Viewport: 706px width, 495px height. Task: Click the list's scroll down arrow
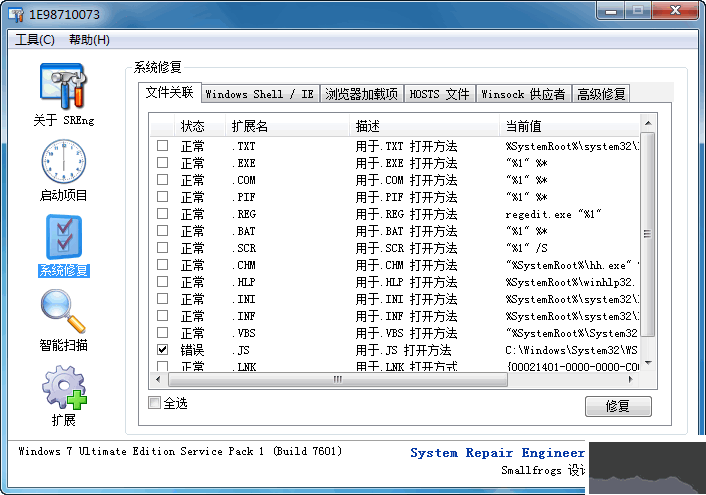648,363
